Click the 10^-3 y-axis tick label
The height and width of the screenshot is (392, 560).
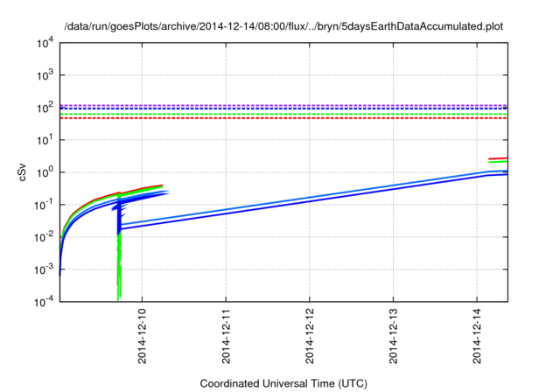pyautogui.click(x=45, y=269)
